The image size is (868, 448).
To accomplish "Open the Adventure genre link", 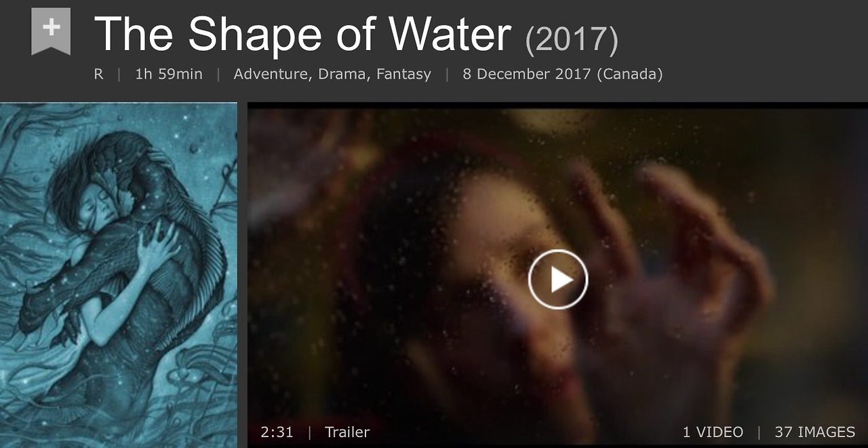I will coord(270,74).
